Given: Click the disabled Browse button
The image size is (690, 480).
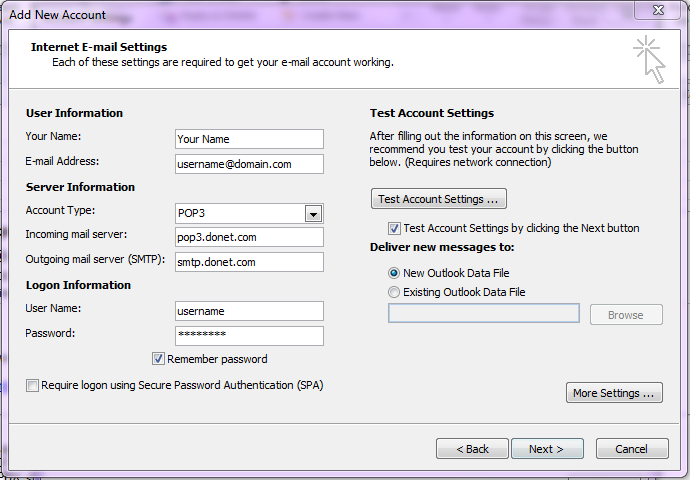Looking at the screenshot, I should point(626,315).
